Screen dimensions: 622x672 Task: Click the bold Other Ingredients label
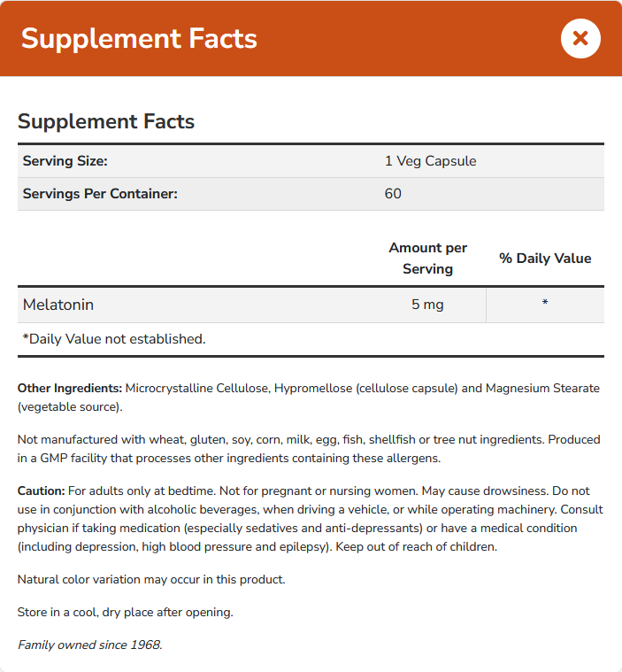coord(70,388)
